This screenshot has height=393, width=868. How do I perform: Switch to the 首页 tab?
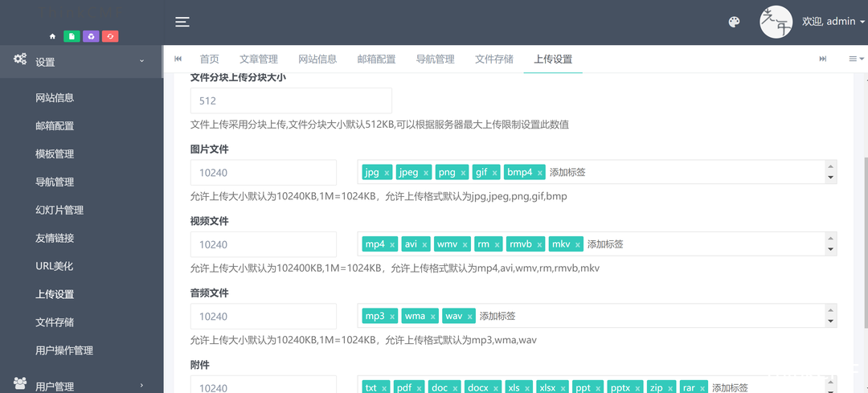(x=210, y=59)
